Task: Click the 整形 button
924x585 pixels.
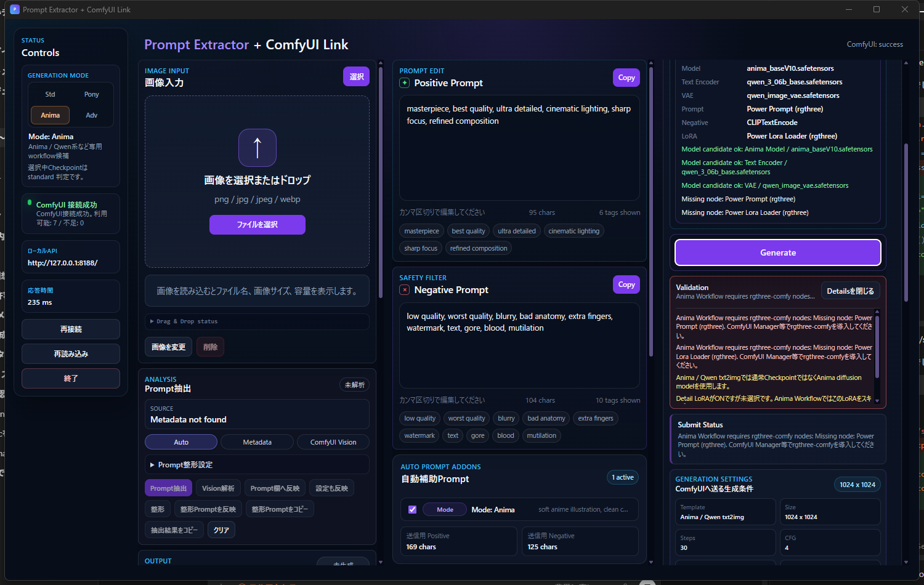Action: (158, 509)
